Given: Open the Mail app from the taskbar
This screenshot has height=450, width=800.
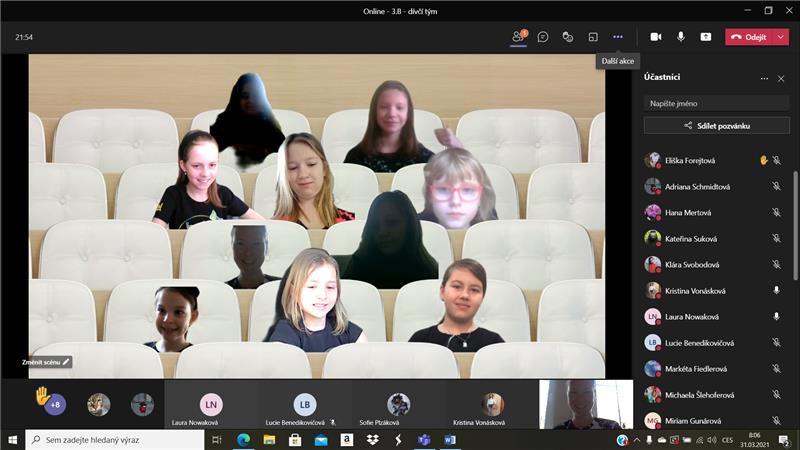Looking at the screenshot, I should tap(321, 440).
